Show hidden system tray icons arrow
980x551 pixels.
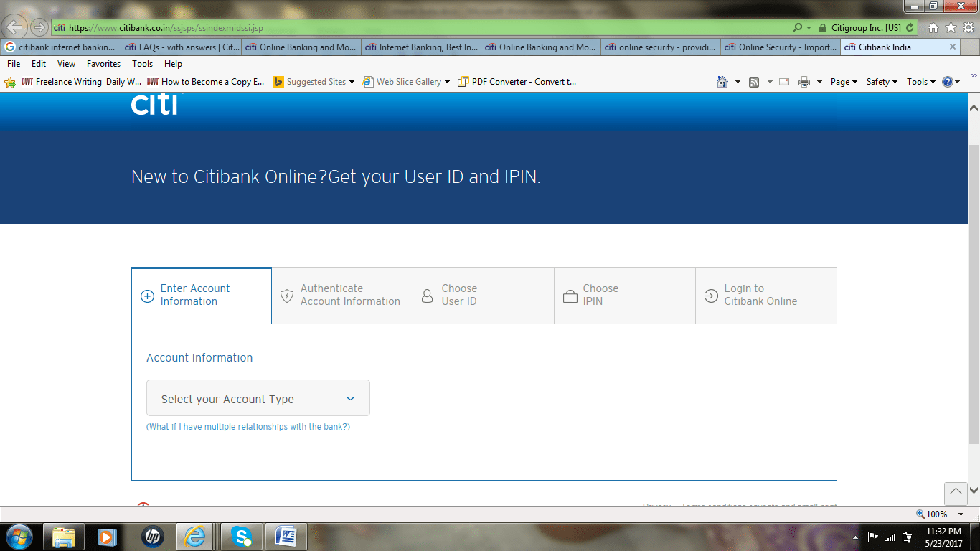tap(855, 537)
